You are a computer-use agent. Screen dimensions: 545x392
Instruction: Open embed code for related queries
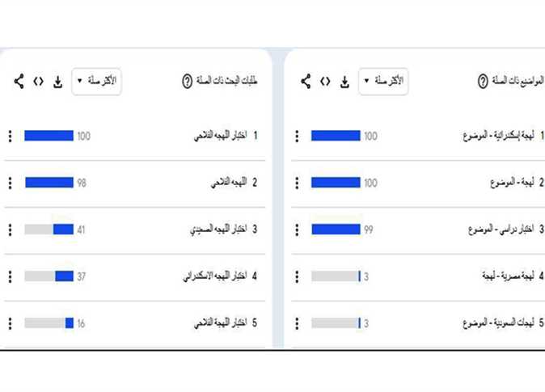pyautogui.click(x=38, y=82)
